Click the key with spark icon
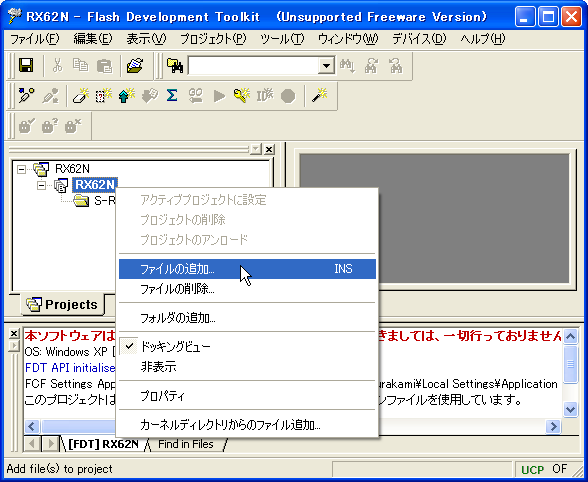Screen dimensions: 588x482 tap(242, 96)
